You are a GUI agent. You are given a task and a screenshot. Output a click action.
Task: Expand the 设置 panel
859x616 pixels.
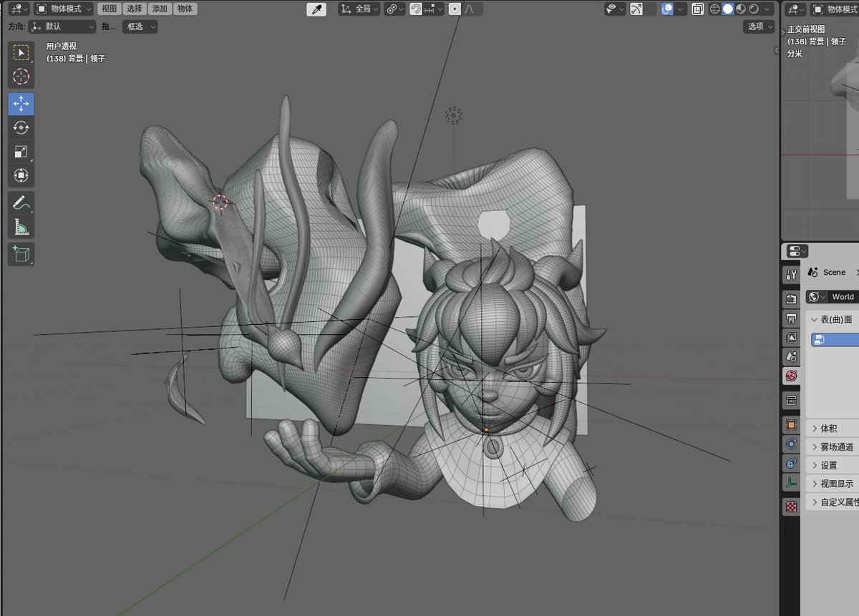833,465
